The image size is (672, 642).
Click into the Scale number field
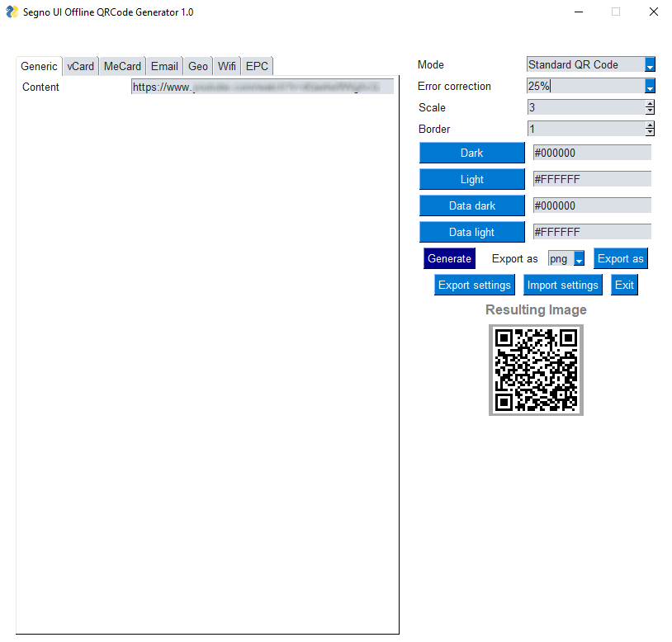click(586, 107)
